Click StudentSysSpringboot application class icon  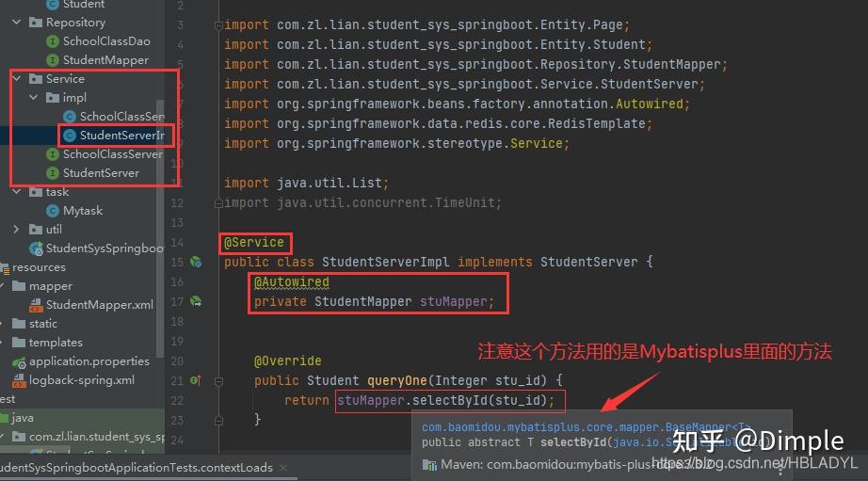pyautogui.click(x=36, y=249)
